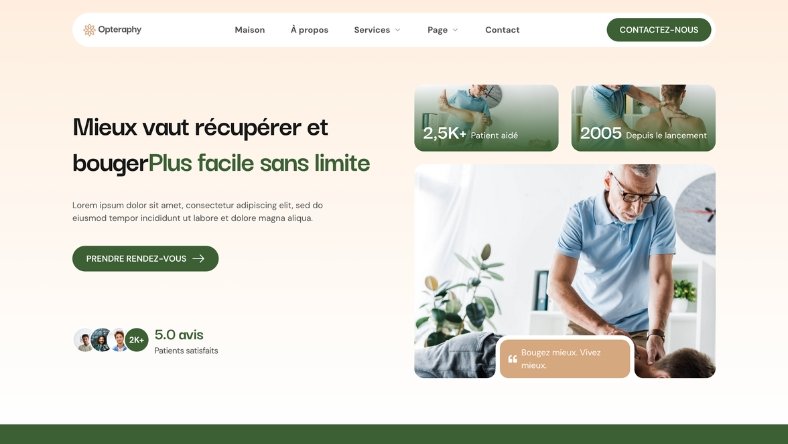This screenshot has width=788, height=444.
Task: Open the Contact nav link
Action: tap(503, 30)
